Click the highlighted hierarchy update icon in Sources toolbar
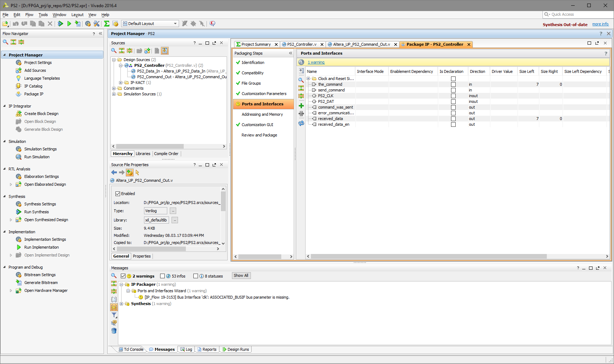Image resolution: width=614 pixels, height=364 pixels. (164, 51)
